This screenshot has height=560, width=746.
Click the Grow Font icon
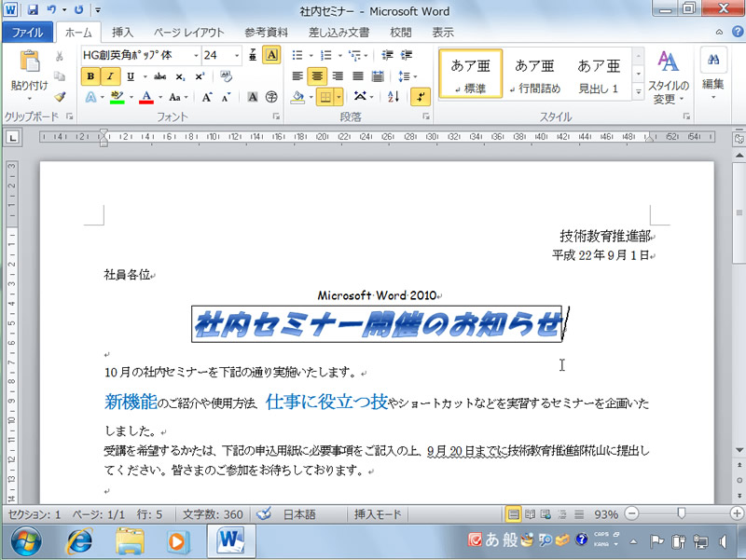point(206,98)
